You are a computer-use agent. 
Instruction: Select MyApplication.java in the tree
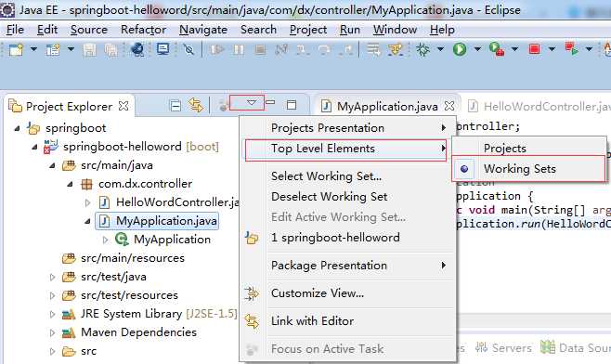(x=166, y=221)
